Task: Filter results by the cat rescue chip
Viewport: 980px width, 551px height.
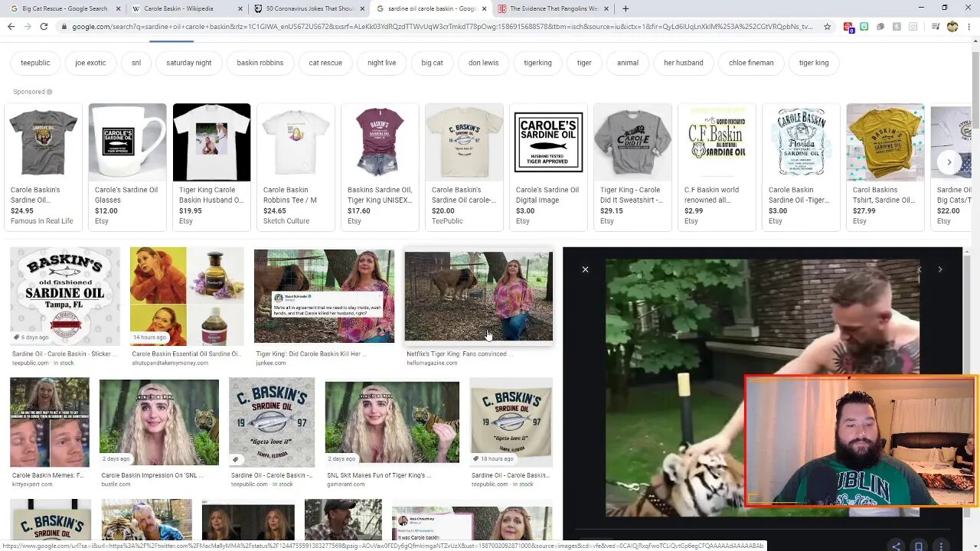Action: (325, 63)
